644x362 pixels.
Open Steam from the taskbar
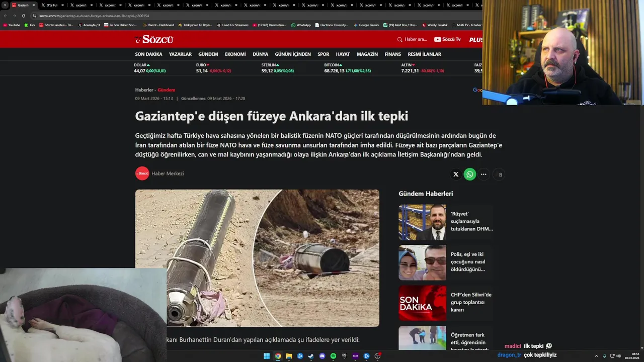[x=311, y=356]
